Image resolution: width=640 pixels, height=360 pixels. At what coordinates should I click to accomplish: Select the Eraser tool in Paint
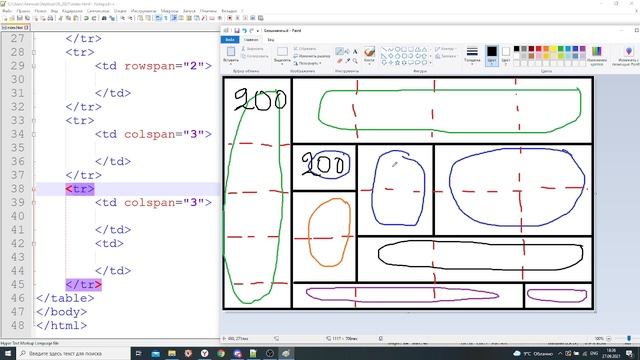(339, 61)
